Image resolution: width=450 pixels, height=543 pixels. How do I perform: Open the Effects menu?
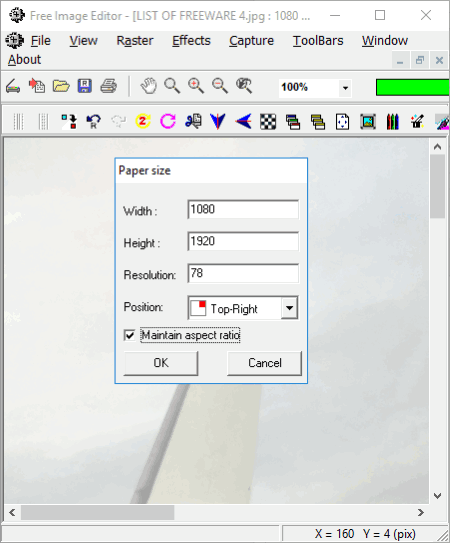[x=191, y=41]
